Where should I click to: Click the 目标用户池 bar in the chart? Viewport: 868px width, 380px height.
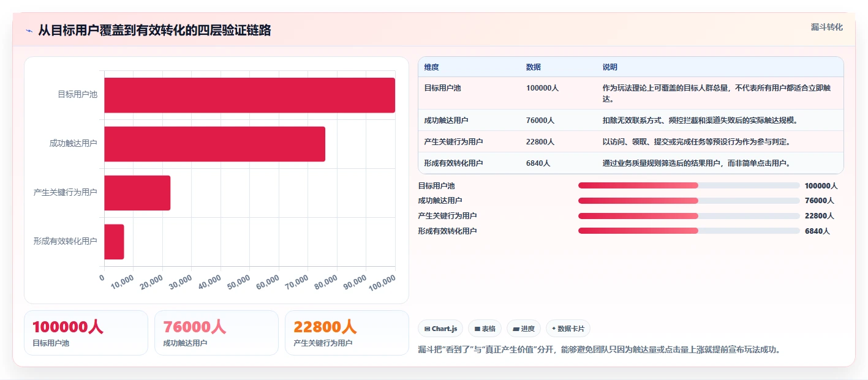(249, 95)
